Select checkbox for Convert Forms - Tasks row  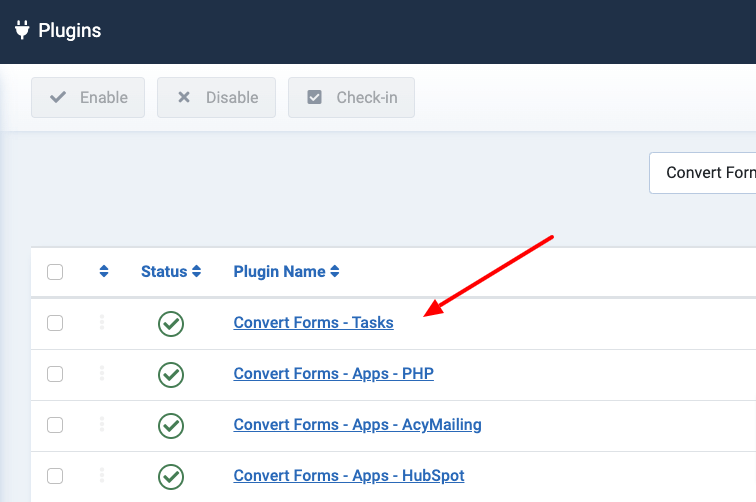55,323
